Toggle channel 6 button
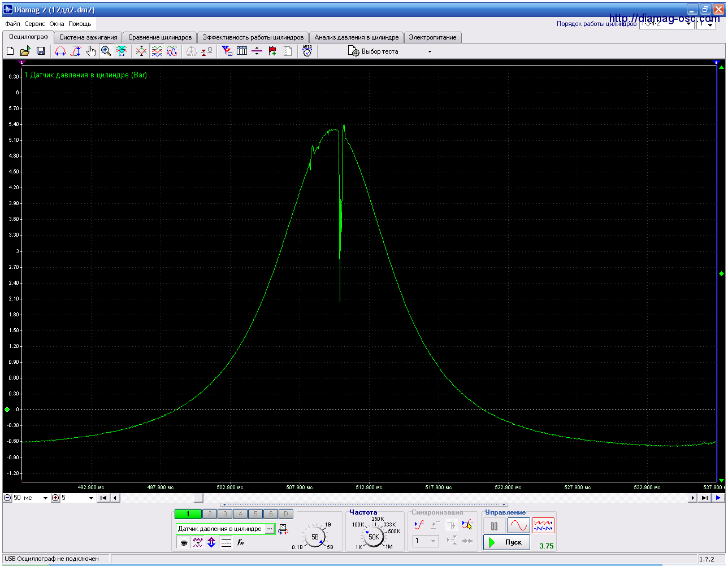The width and height of the screenshot is (728, 566). 271,514
